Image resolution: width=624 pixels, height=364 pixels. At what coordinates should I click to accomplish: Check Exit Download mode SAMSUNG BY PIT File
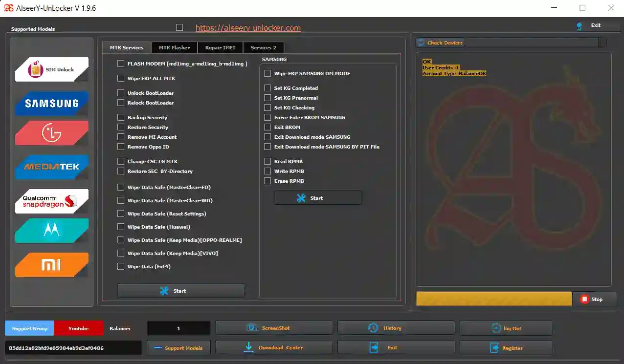point(267,147)
